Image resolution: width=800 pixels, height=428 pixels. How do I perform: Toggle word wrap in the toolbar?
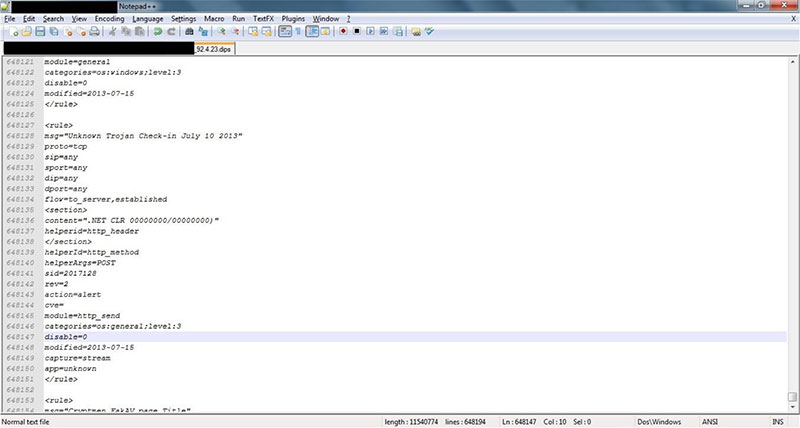click(285, 32)
